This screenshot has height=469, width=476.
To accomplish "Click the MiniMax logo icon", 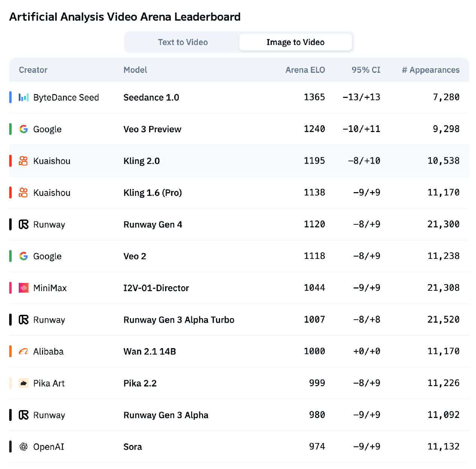I will 24,288.
